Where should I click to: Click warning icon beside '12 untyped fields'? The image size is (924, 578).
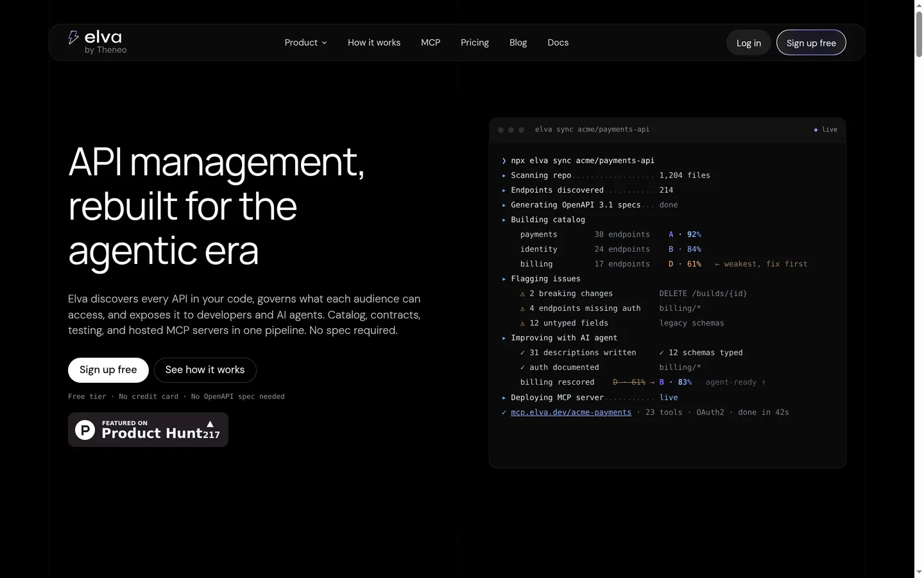(x=522, y=323)
